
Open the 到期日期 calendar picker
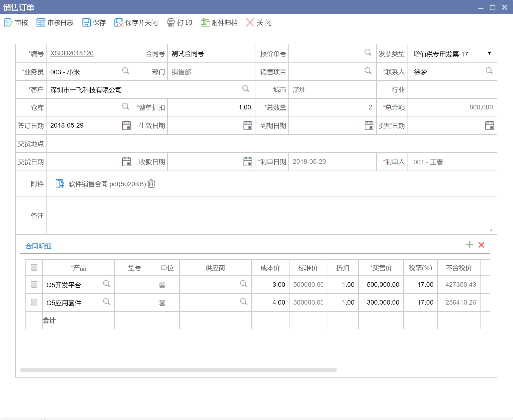coord(369,125)
